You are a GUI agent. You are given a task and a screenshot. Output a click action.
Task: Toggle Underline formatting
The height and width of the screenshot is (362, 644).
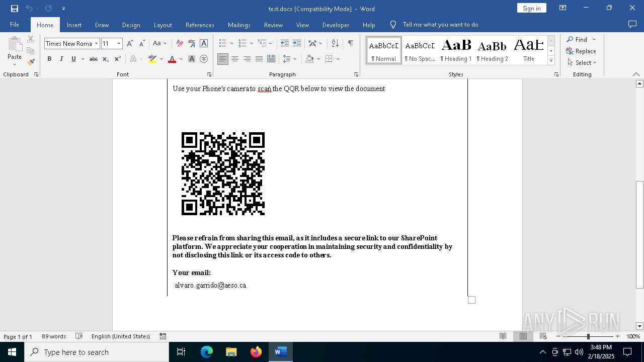(73, 59)
